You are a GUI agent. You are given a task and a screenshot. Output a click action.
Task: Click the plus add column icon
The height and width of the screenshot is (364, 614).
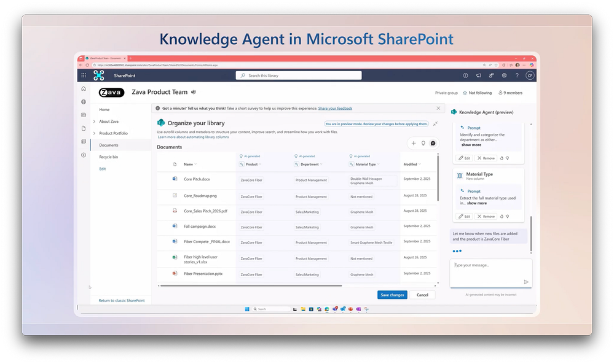point(414,144)
